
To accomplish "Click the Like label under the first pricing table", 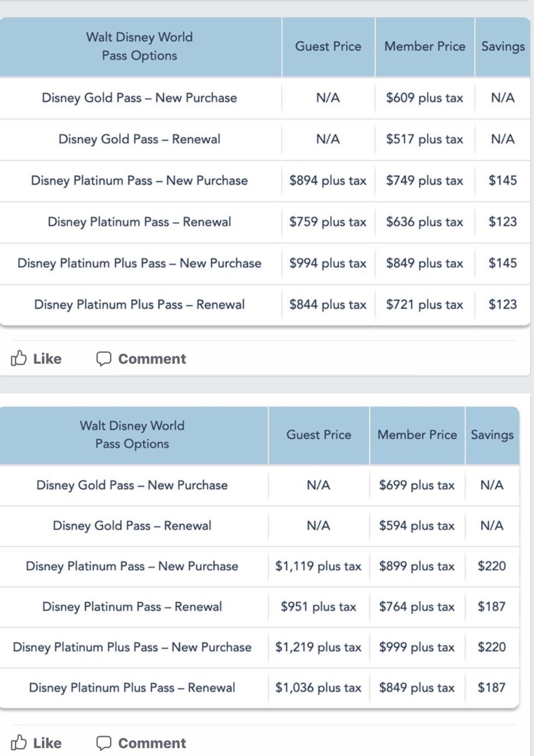I will click(47, 358).
